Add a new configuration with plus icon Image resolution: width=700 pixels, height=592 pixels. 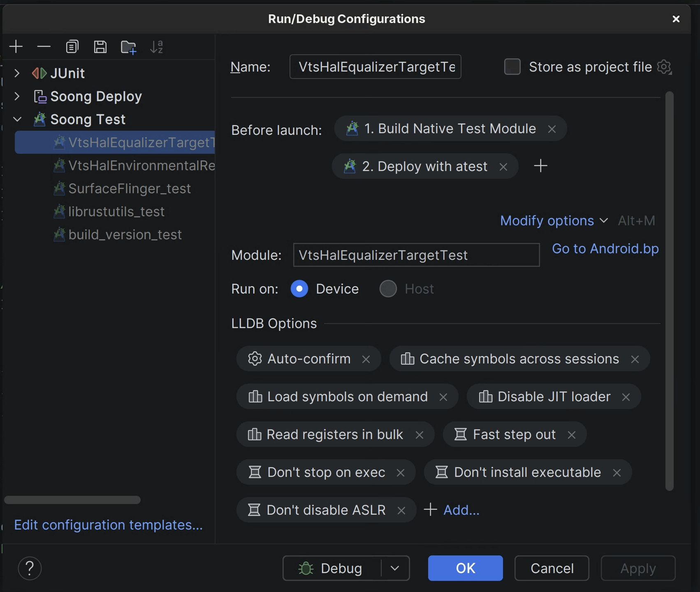coord(16,46)
